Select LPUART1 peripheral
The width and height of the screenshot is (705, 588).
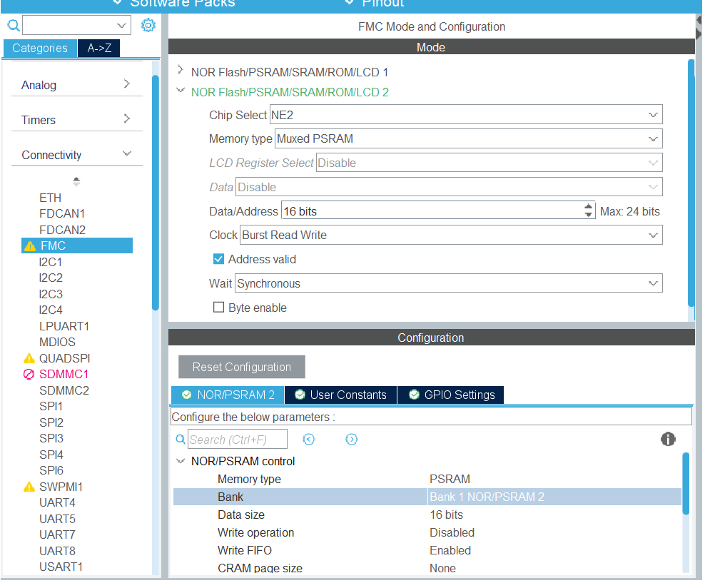(64, 326)
